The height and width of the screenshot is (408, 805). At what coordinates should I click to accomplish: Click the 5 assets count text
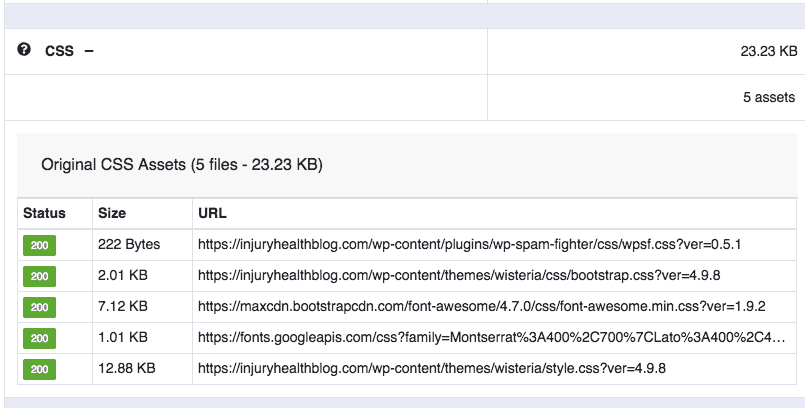(770, 97)
